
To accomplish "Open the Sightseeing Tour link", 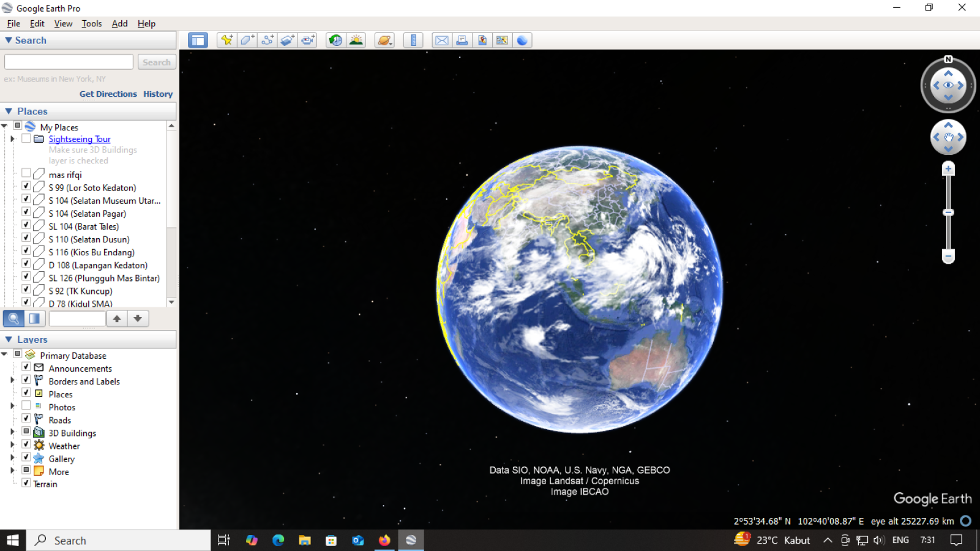I will (x=80, y=139).
